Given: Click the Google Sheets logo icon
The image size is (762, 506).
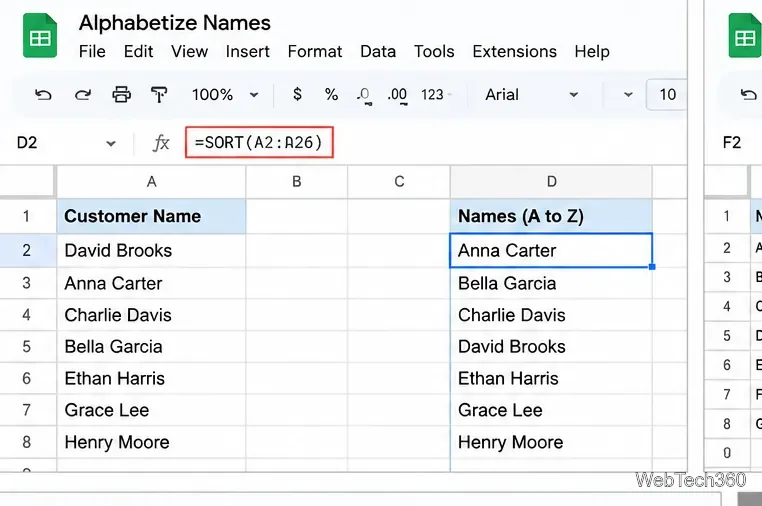Looking at the screenshot, I should 40,35.
